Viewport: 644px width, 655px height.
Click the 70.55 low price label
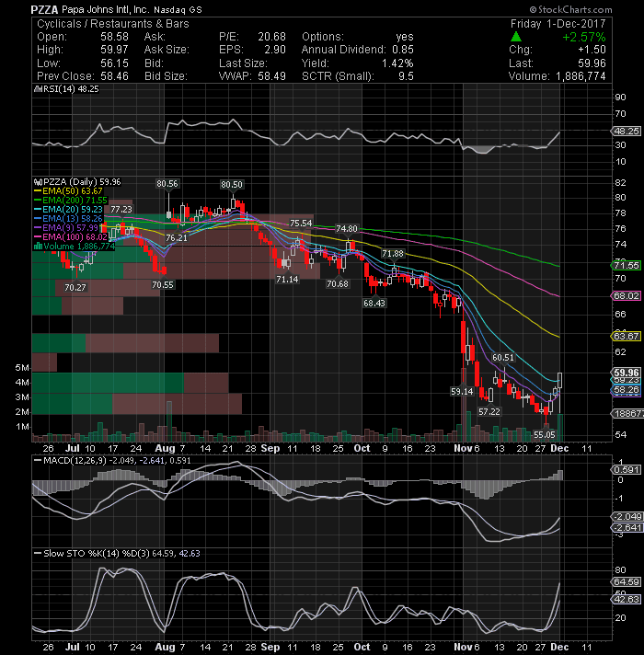pyautogui.click(x=163, y=285)
